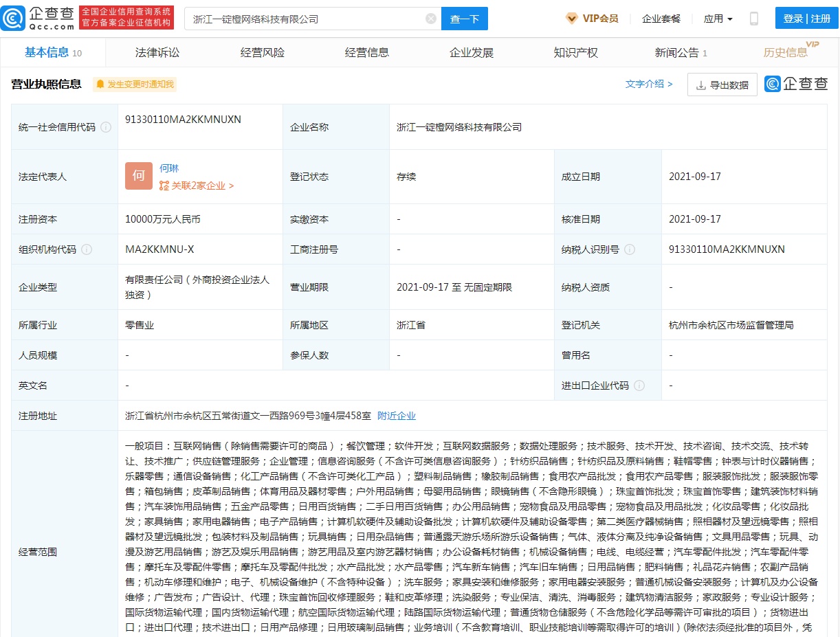Viewport: 840px width, 637px height.
Task: Click the 发生变更时通知我 button
Action: [135, 84]
